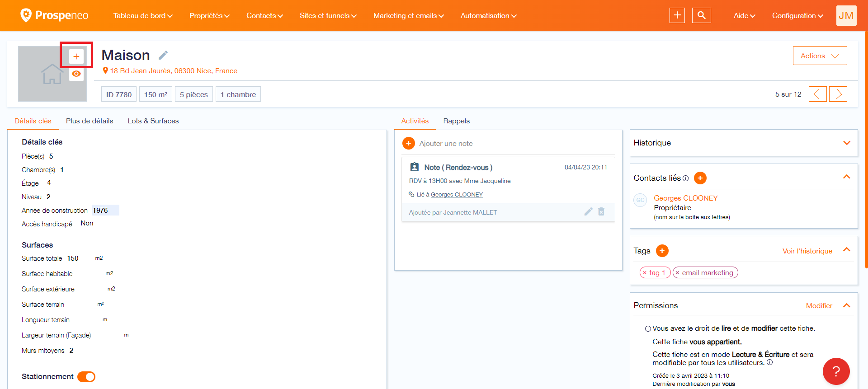Open the Propriétés menu
The width and height of the screenshot is (868, 389).
pyautogui.click(x=209, y=15)
